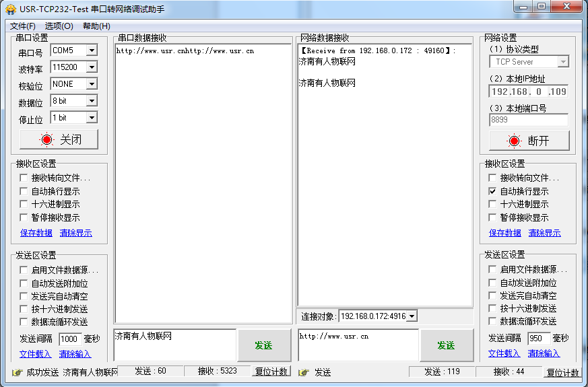Screen dimensions: 588x387
Task: Open the 文件(F) menu
Action: [22, 26]
